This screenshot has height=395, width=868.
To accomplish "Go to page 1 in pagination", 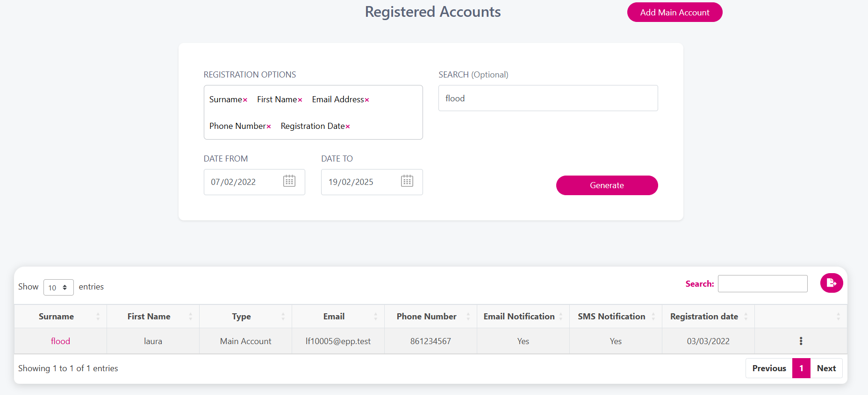I will pos(801,368).
